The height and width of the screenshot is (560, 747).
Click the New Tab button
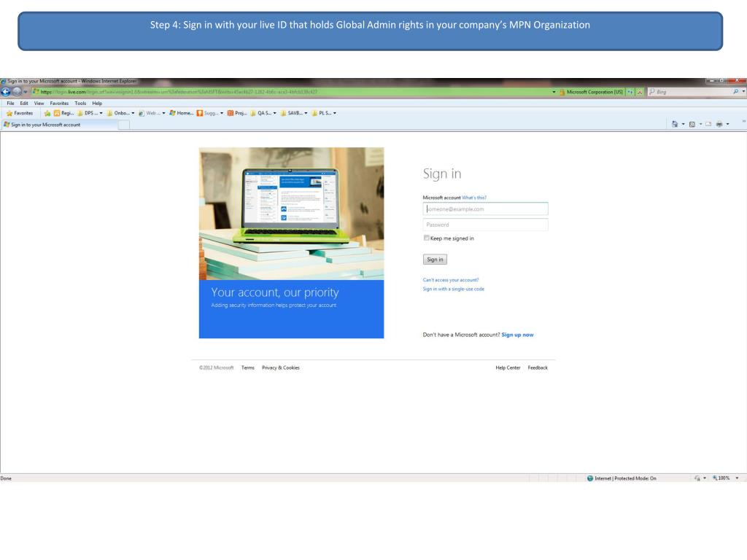pyautogui.click(x=124, y=125)
